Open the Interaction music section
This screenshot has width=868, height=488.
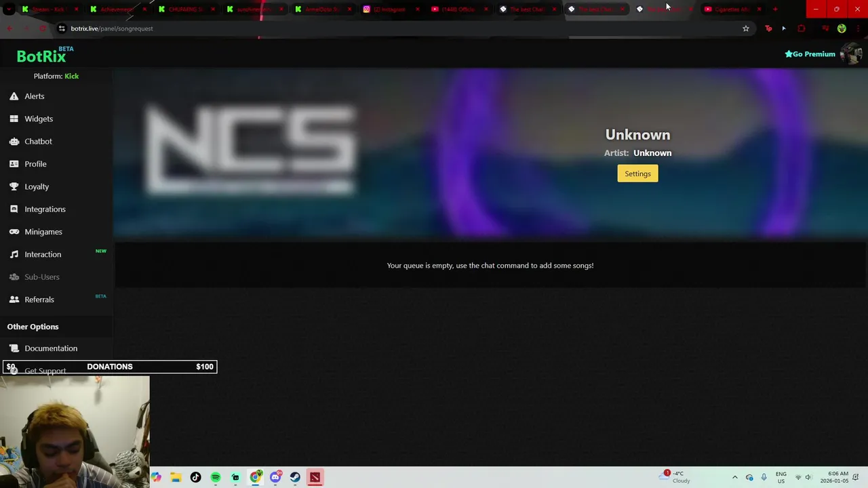tap(35, 254)
